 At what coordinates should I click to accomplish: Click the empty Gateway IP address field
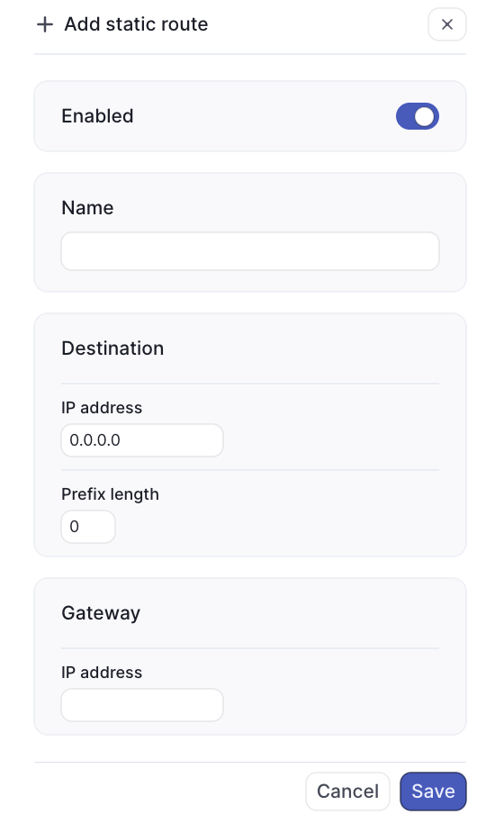(x=142, y=705)
